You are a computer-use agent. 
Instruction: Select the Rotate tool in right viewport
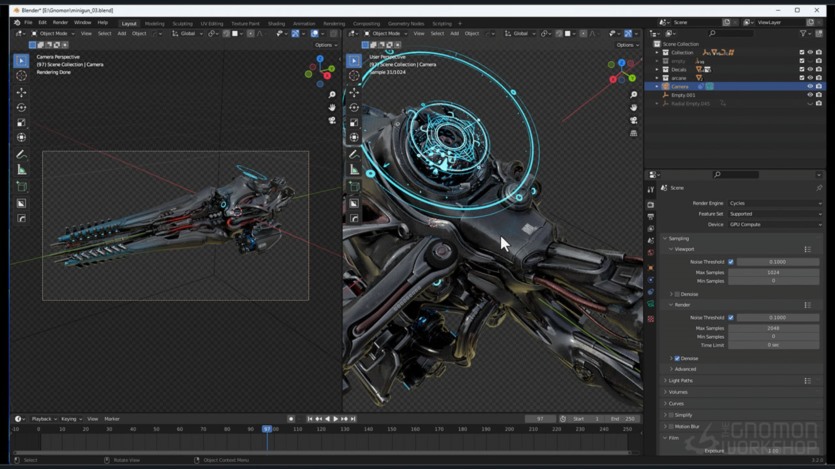(354, 108)
